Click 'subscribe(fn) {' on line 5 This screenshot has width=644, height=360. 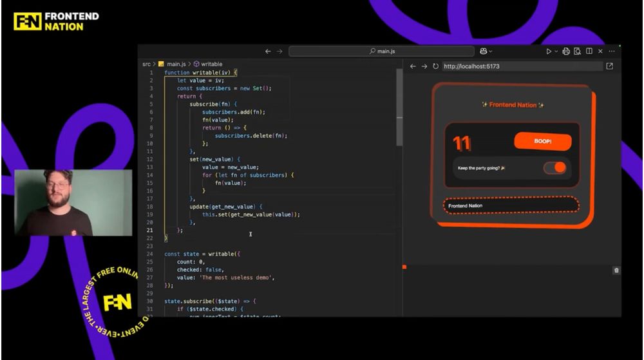(x=213, y=104)
